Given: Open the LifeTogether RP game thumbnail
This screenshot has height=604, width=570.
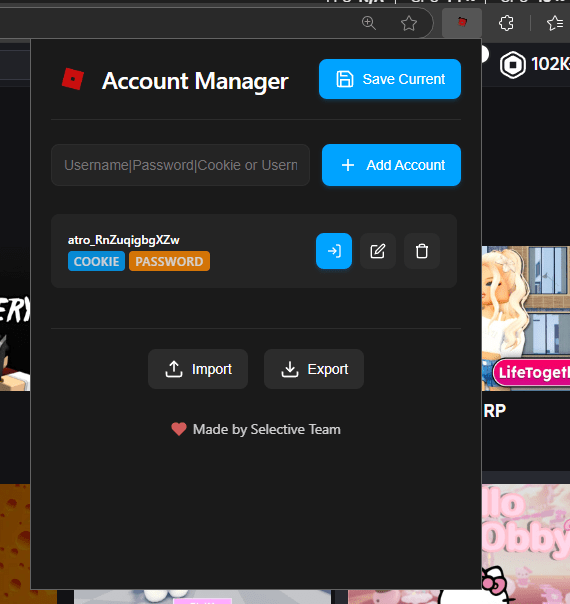Looking at the screenshot, I should (526, 318).
